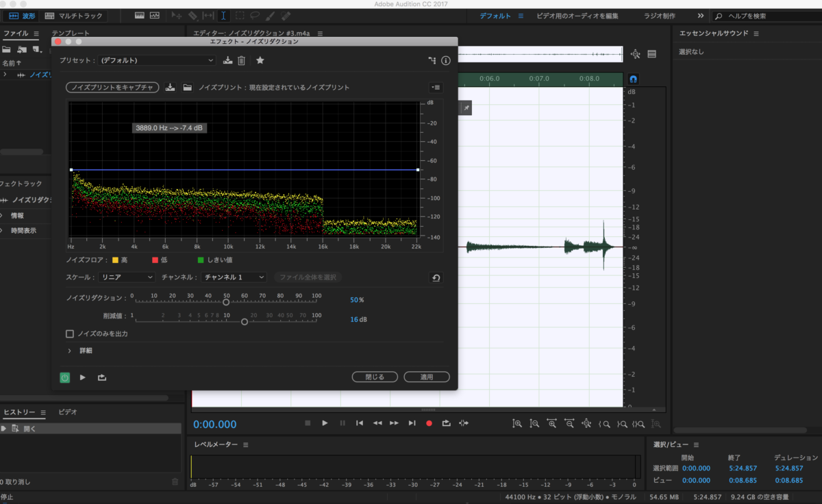Fast forward in the editor transport

[395, 423]
